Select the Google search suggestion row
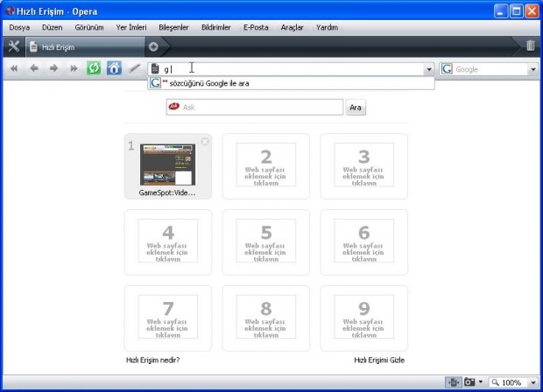 [291, 83]
